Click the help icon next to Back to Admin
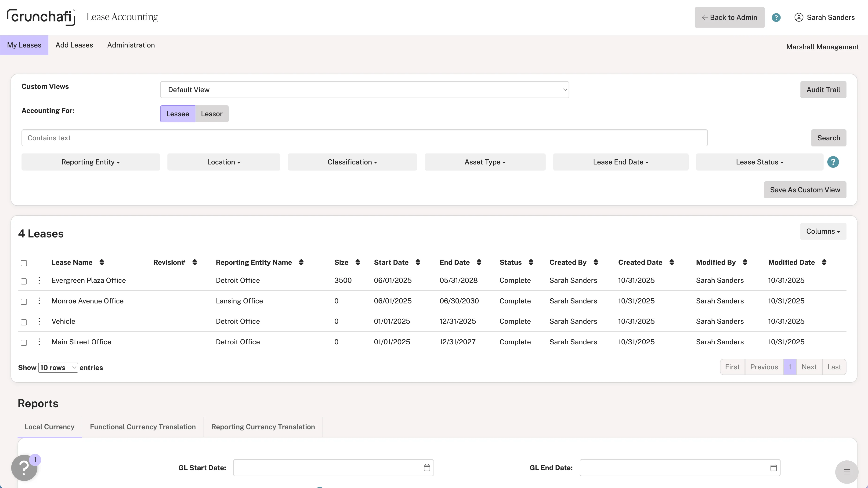 pyautogui.click(x=776, y=18)
